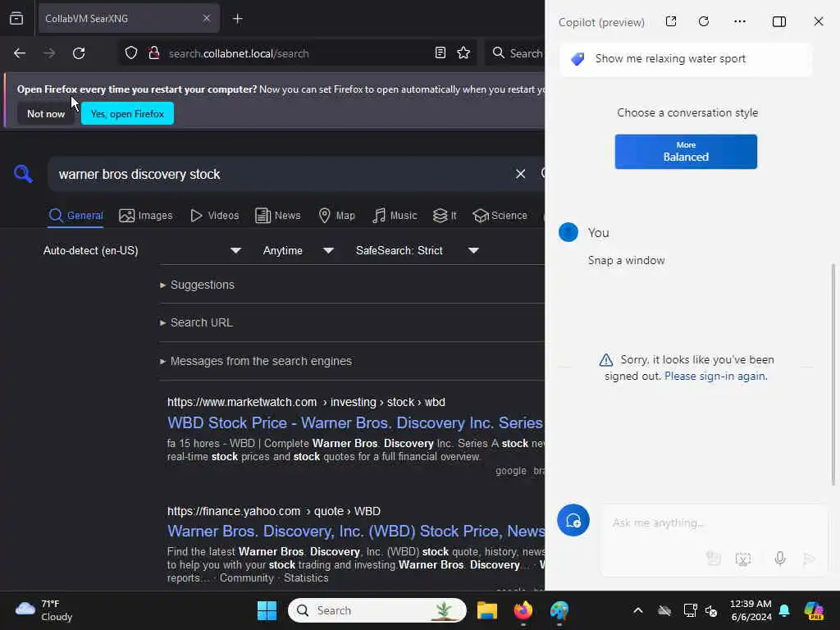840x630 pixels.
Task: Click the marketwatch.com result URL
Action: tap(306, 402)
